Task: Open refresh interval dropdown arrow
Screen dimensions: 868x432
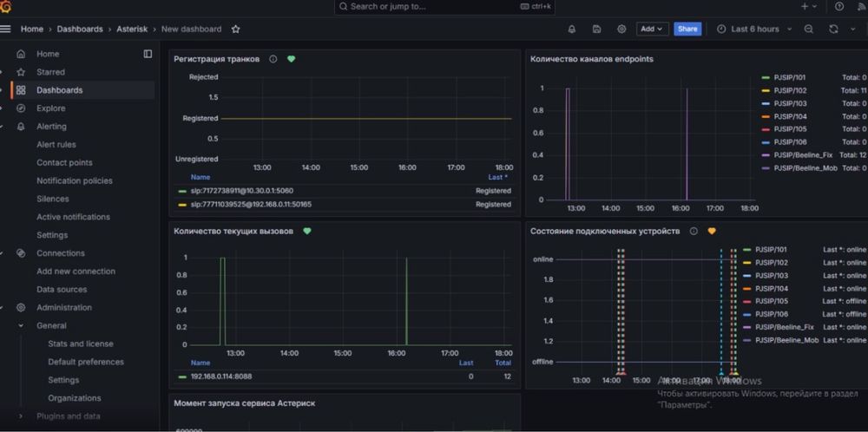Action: 852,29
